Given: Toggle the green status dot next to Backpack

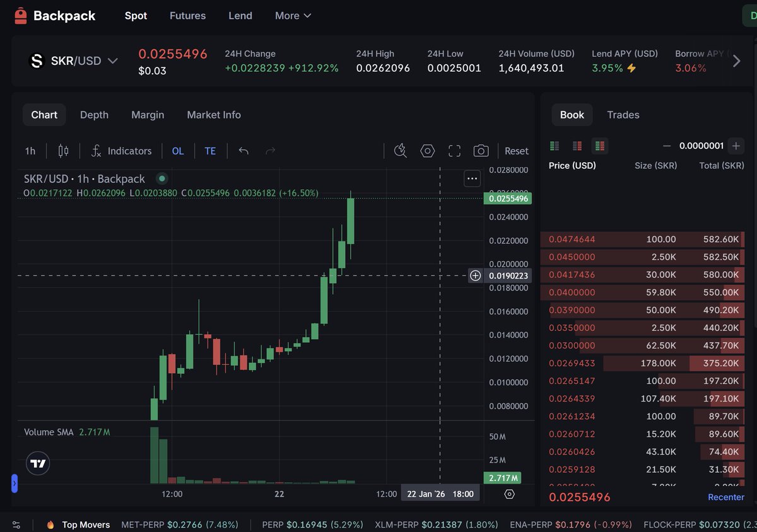Looking at the screenshot, I should (161, 179).
